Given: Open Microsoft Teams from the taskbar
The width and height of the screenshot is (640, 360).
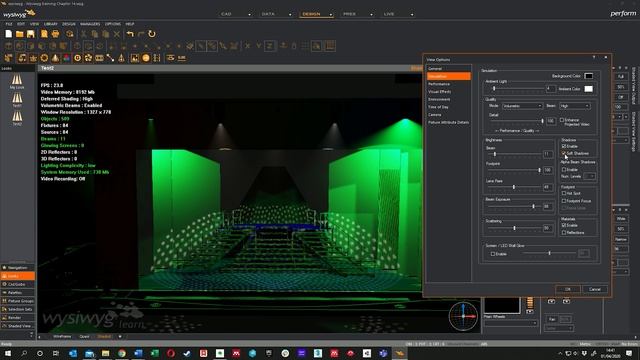Looking at the screenshot, I should click(383, 353).
